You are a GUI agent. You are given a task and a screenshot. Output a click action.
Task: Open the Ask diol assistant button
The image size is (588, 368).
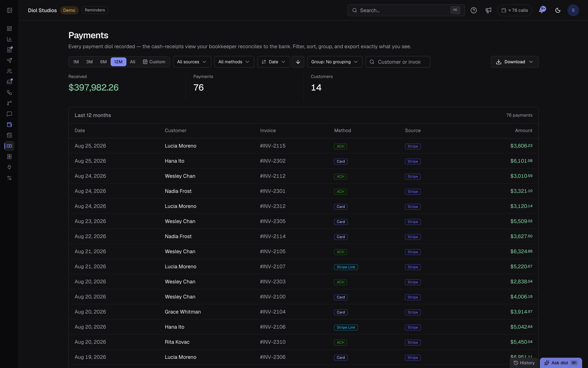(x=561, y=363)
